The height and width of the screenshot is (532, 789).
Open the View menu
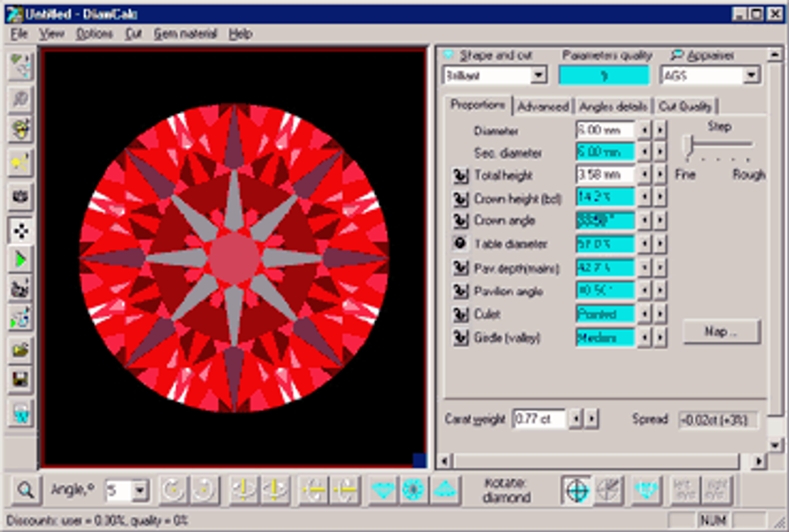tap(52, 33)
